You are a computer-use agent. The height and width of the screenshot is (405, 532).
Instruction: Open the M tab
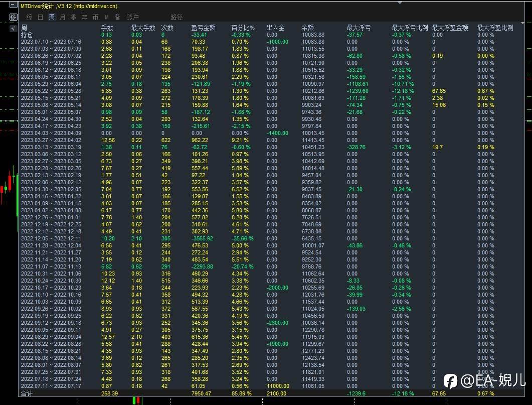pos(106,17)
